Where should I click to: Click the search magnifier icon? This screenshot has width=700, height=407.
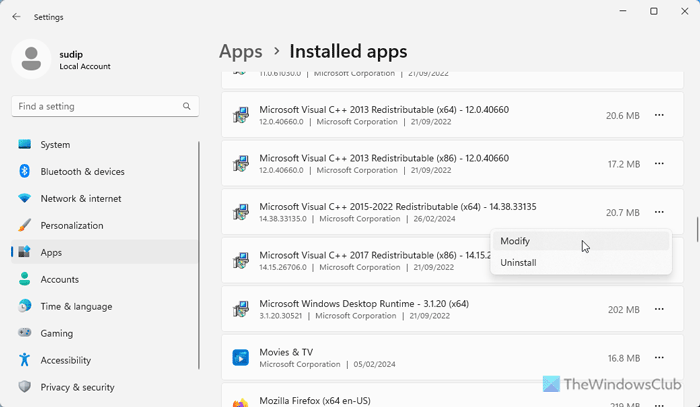coord(187,106)
